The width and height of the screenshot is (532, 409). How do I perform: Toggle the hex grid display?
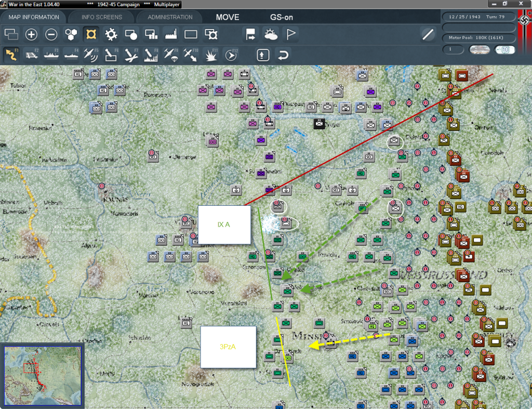(x=71, y=34)
